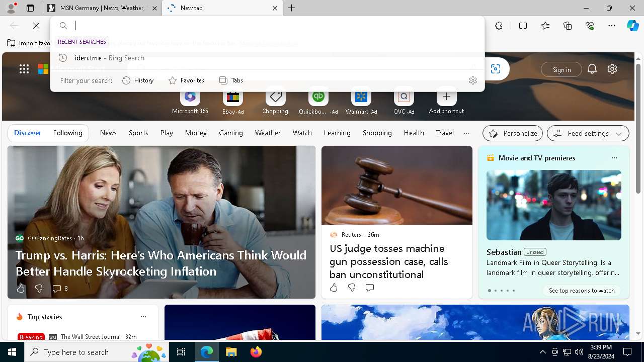Screen dimensions: 644x362
Task: Open the Collections toolbar icon
Action: tap(568, 26)
